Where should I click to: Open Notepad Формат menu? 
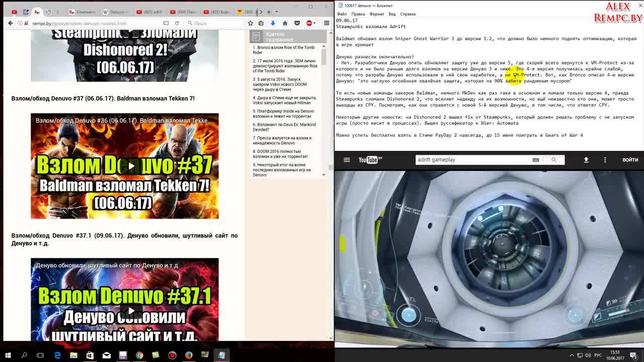[x=377, y=14]
